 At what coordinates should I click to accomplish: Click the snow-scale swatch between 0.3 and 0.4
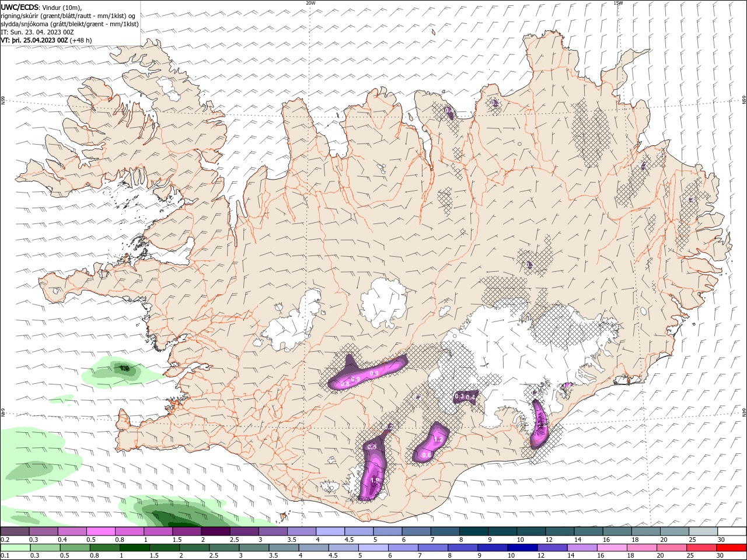coord(43,531)
